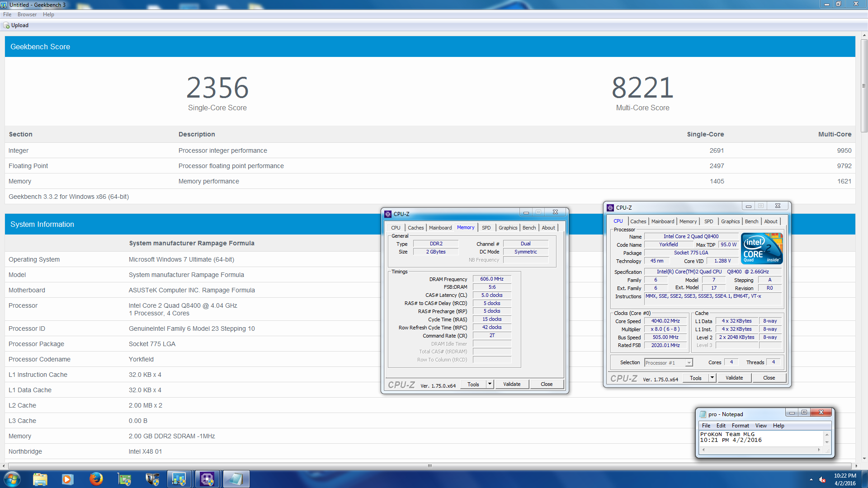Open Bench tab in CPU-Z Memory window
The image size is (868, 488).
tap(529, 228)
